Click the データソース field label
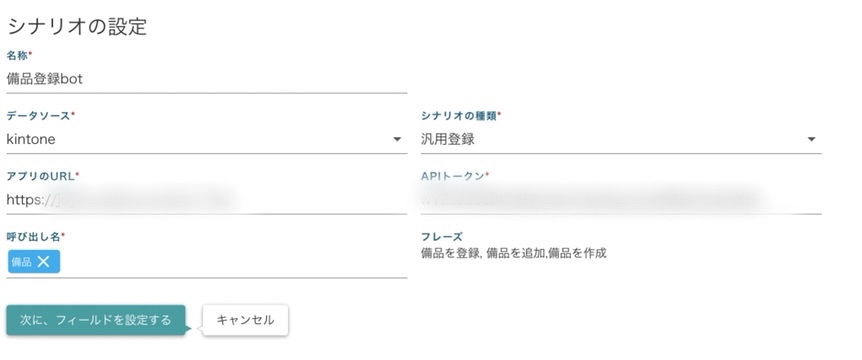862x360 pixels. click(41, 116)
